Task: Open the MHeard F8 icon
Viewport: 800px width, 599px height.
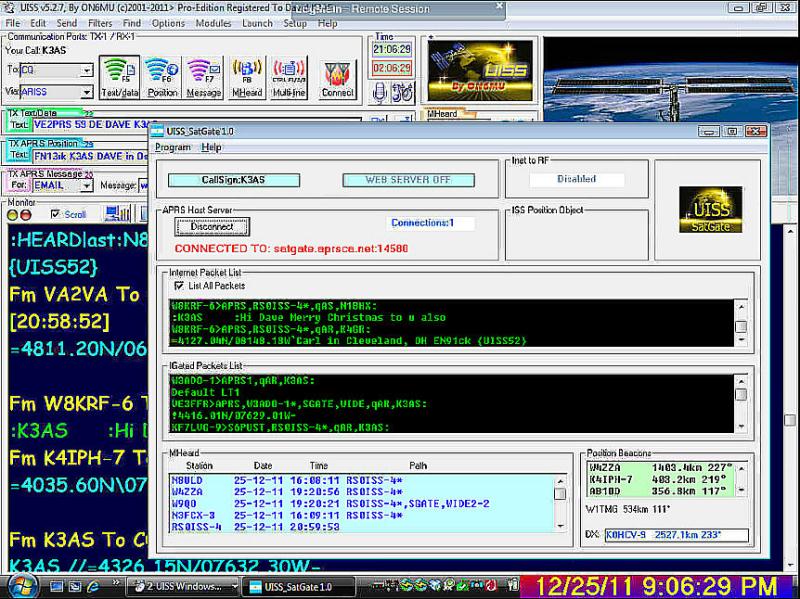Action: click(x=247, y=78)
